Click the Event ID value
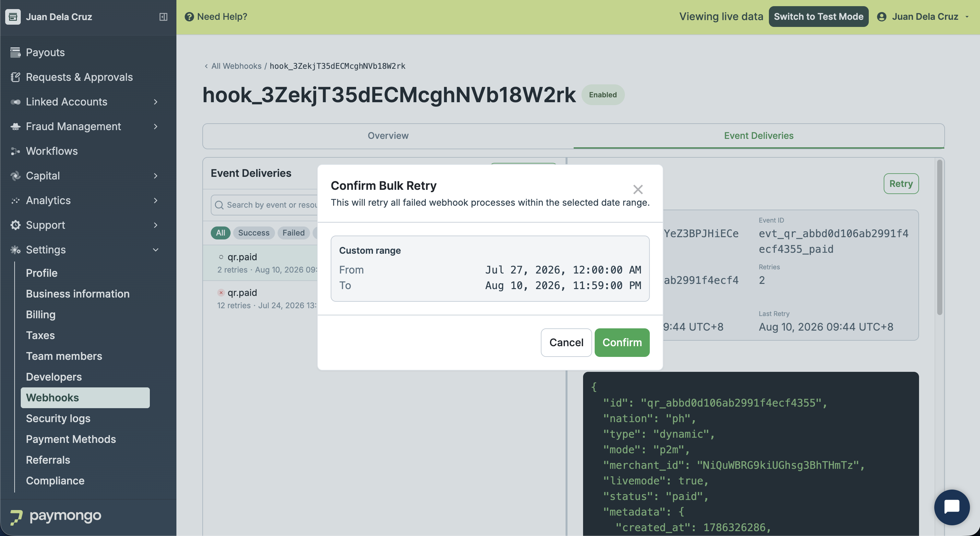This screenshot has height=536, width=980. point(833,241)
